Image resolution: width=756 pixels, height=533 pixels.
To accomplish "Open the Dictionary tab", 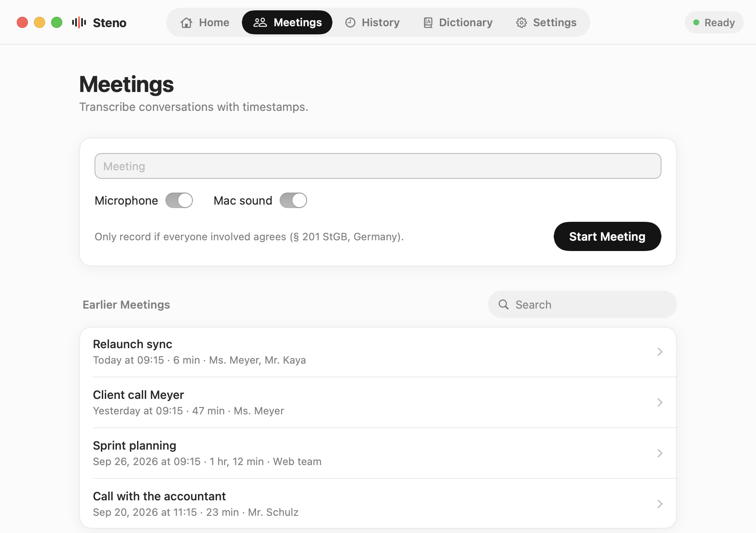I will point(458,22).
